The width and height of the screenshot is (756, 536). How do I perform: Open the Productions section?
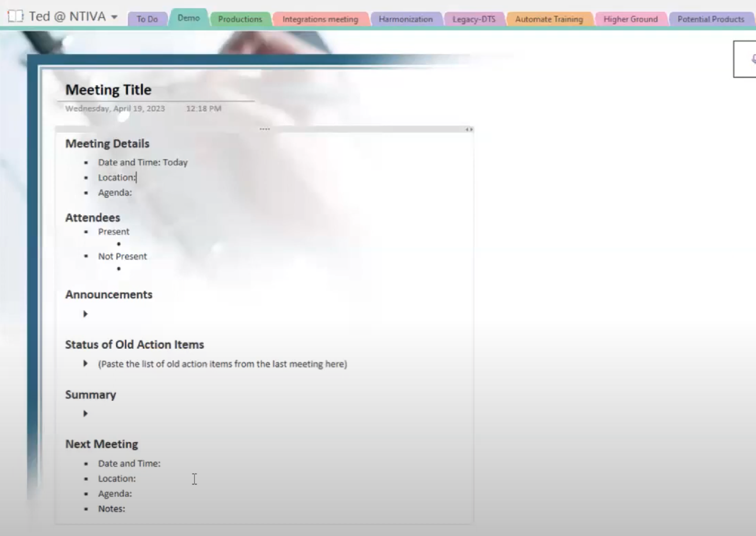[240, 19]
